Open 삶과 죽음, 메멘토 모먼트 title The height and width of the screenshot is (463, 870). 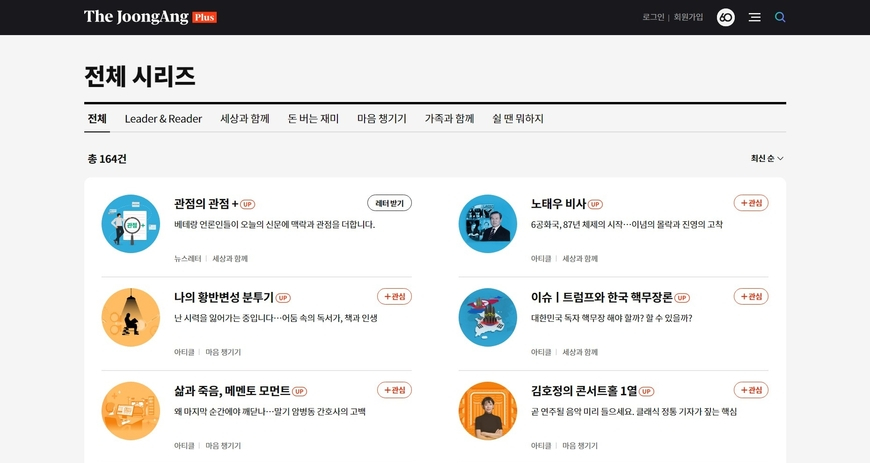[232, 391]
